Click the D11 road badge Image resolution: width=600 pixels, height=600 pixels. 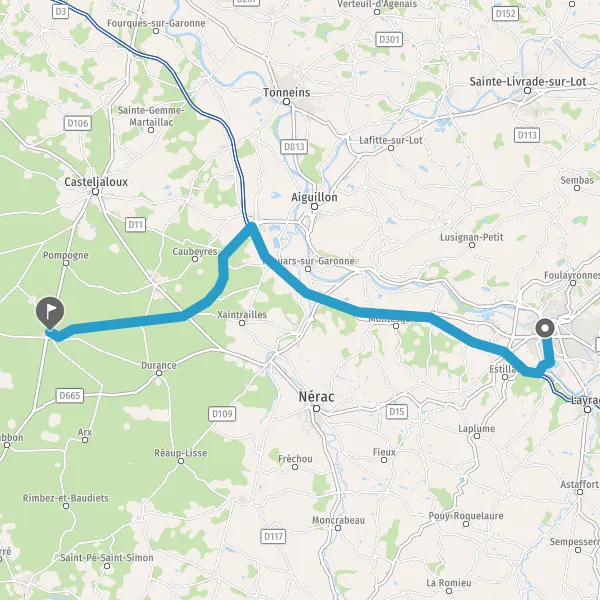(x=135, y=224)
